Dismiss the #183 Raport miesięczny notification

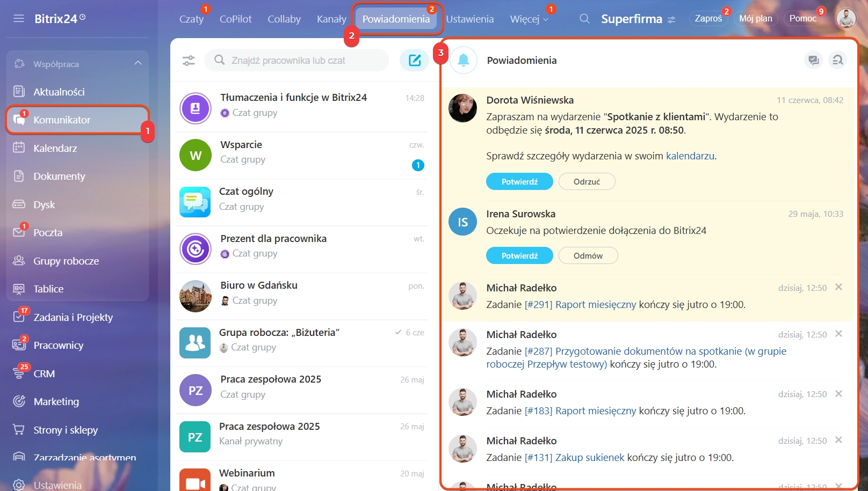click(838, 393)
